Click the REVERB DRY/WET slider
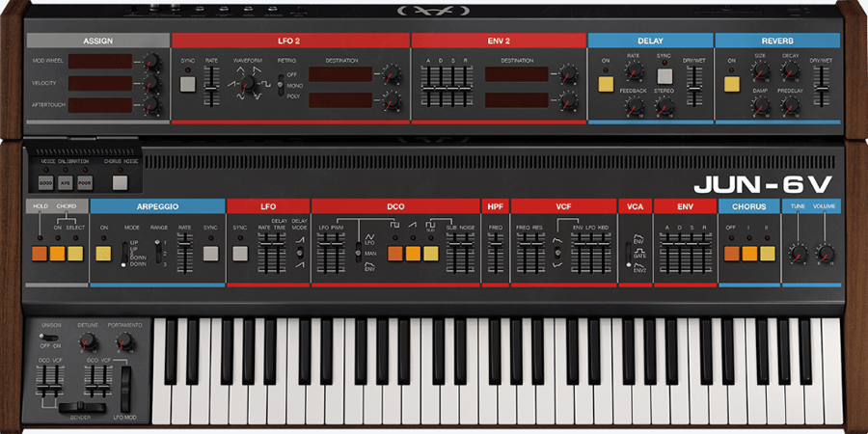 [822, 86]
